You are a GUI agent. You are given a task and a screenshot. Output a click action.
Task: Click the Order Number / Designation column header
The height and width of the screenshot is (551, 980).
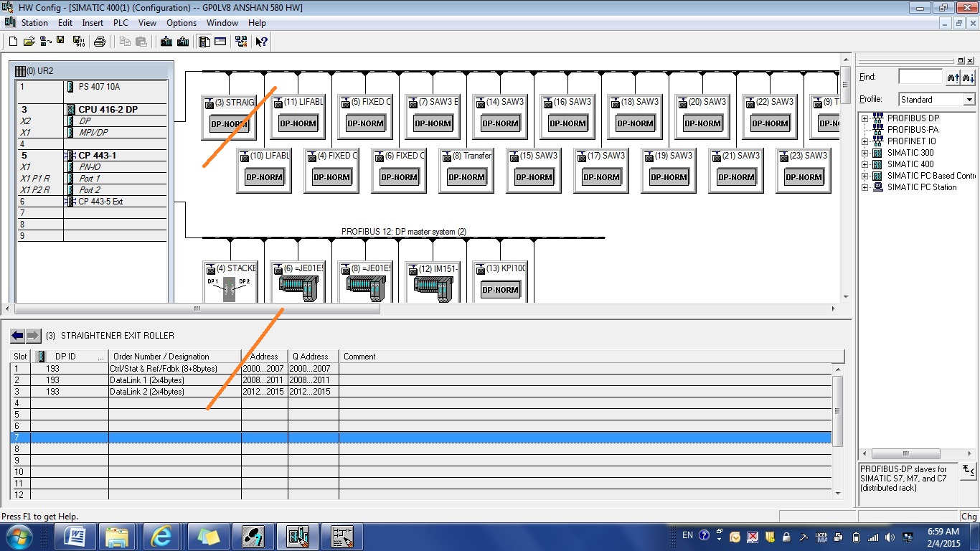[x=175, y=357]
